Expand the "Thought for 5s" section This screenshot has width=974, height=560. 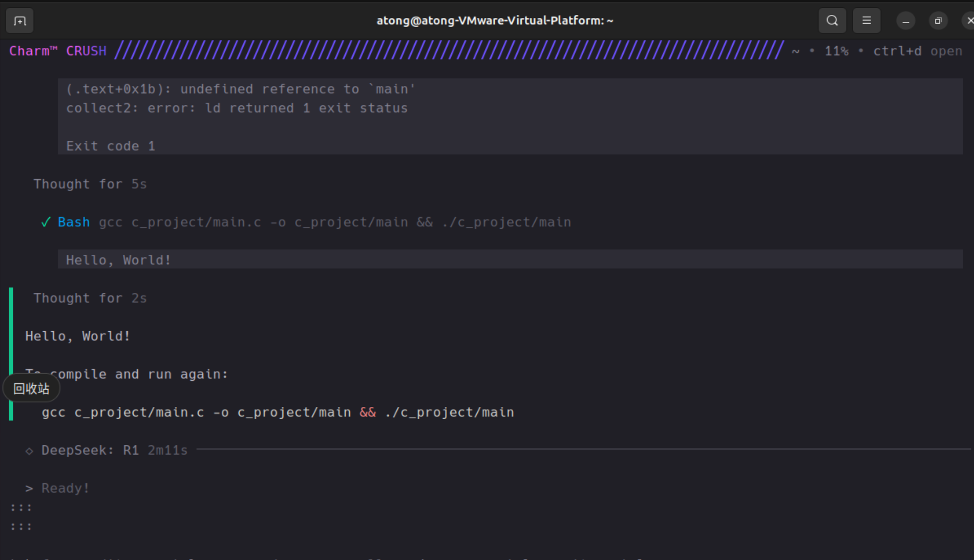click(x=90, y=184)
